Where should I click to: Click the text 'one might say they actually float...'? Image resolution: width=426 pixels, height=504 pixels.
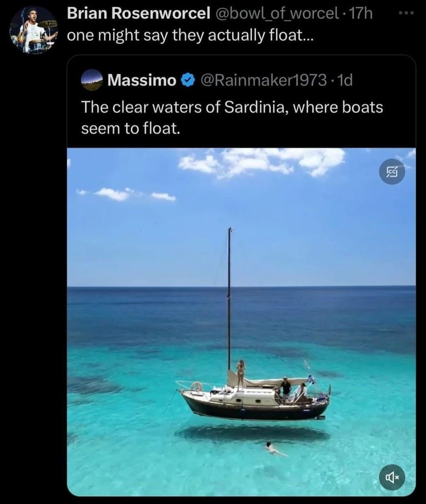click(190, 36)
